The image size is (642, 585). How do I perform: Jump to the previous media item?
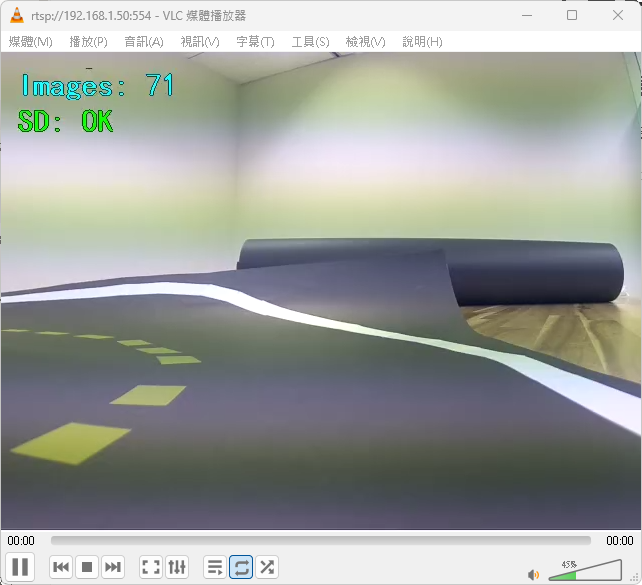[61, 567]
